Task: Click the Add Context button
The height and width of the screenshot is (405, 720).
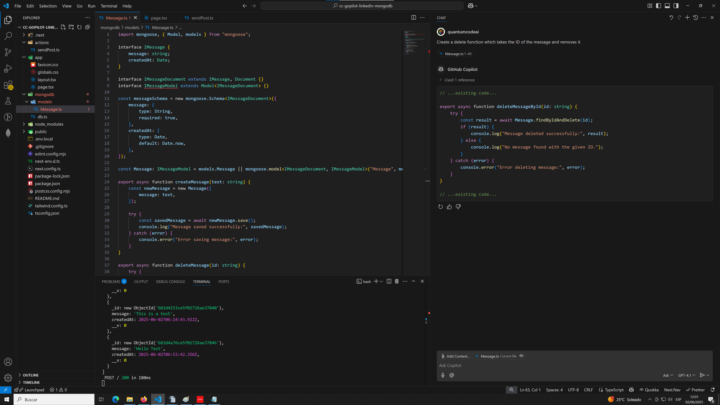Action: tap(456, 356)
